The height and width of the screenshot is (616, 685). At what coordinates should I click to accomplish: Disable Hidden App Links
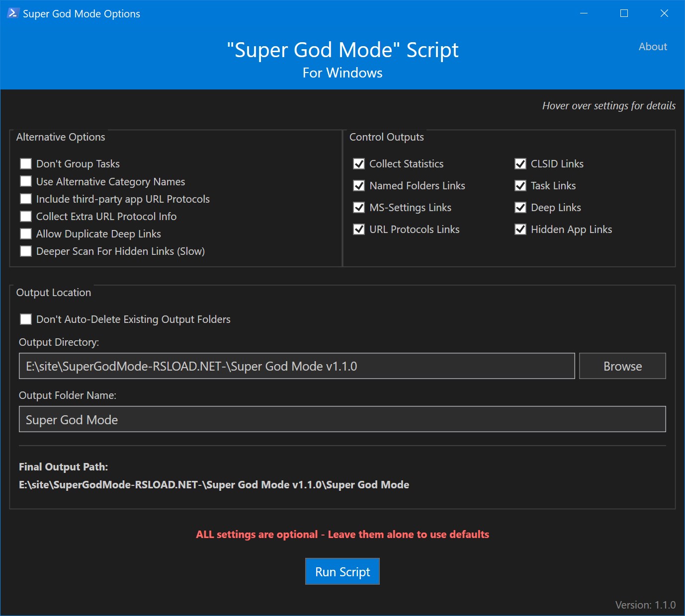tap(520, 229)
